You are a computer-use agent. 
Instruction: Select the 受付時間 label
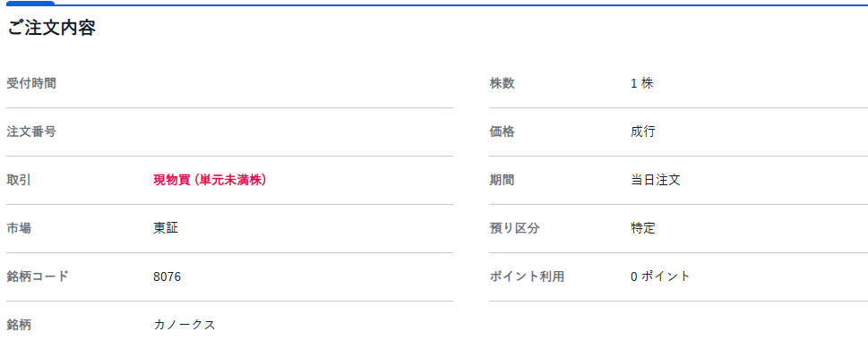tap(31, 83)
